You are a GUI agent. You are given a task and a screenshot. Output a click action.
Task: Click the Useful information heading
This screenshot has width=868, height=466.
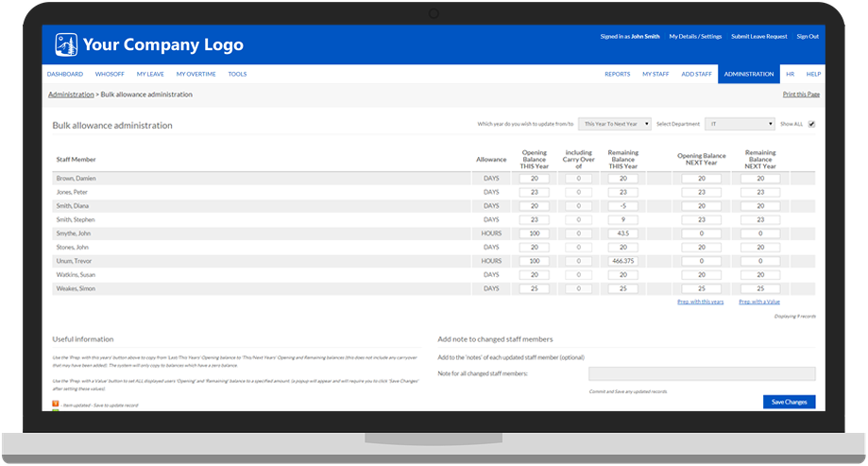(x=83, y=339)
